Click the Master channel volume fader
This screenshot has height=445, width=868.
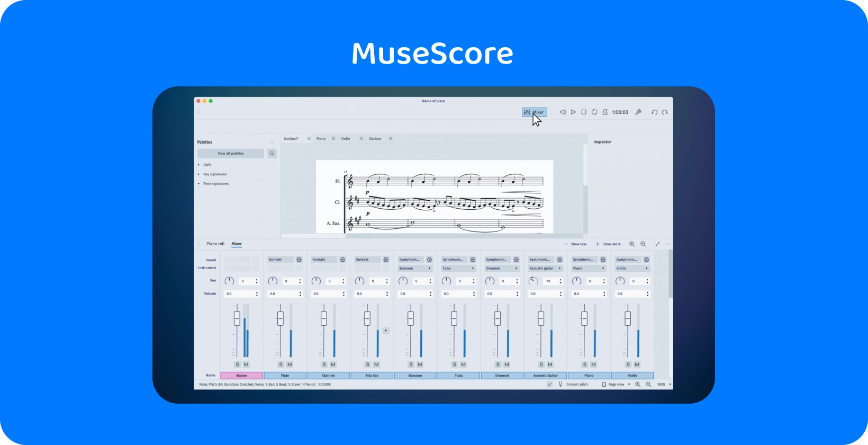pos(237,318)
